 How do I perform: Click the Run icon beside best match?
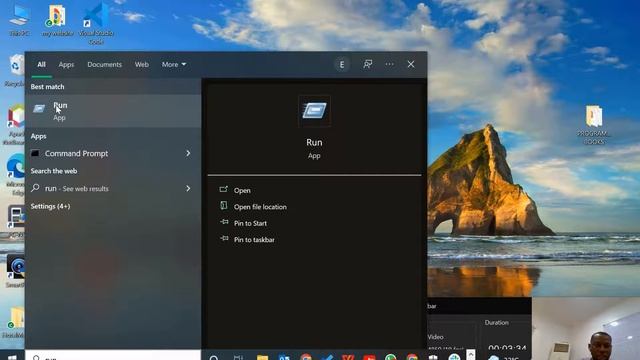[39, 109]
